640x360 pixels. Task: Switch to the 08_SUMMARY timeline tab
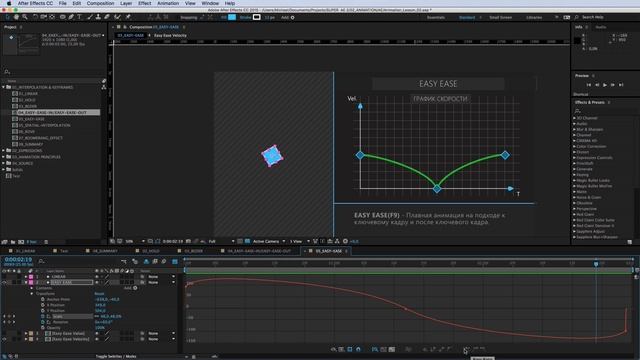[x=105, y=251]
